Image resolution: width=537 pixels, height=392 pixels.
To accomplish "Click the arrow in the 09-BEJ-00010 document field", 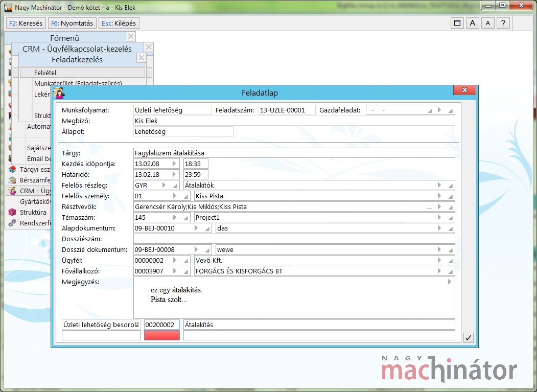I will pyautogui.click(x=196, y=228).
